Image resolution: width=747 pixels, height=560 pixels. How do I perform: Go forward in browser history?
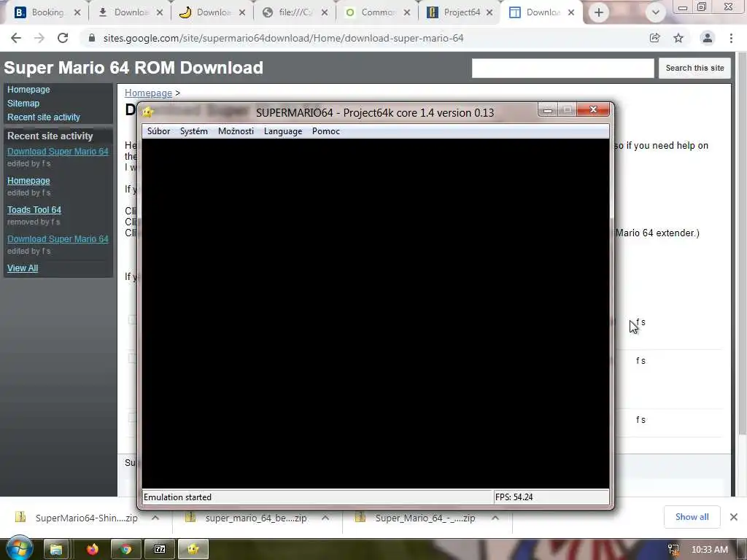[39, 38]
